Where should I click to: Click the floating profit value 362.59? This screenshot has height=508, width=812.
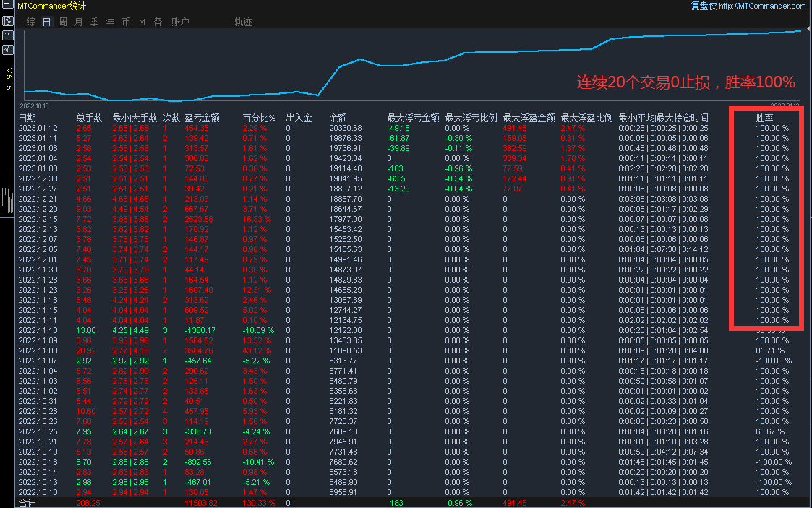point(515,148)
